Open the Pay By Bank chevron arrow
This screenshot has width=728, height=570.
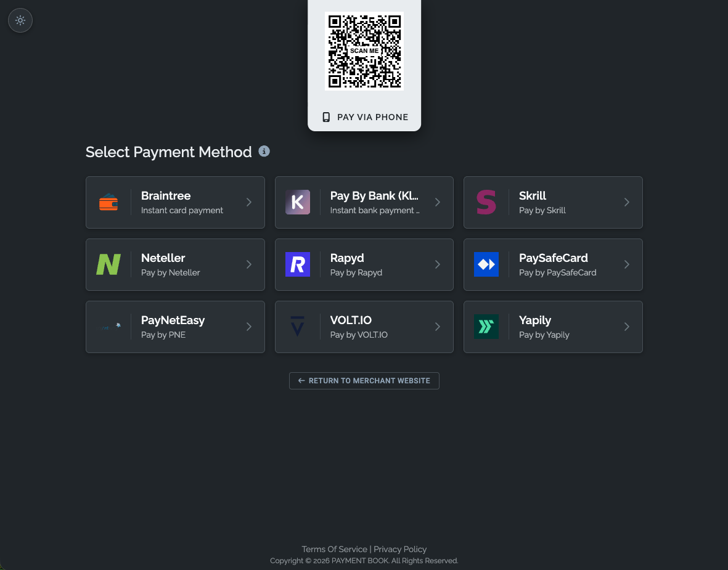438,202
